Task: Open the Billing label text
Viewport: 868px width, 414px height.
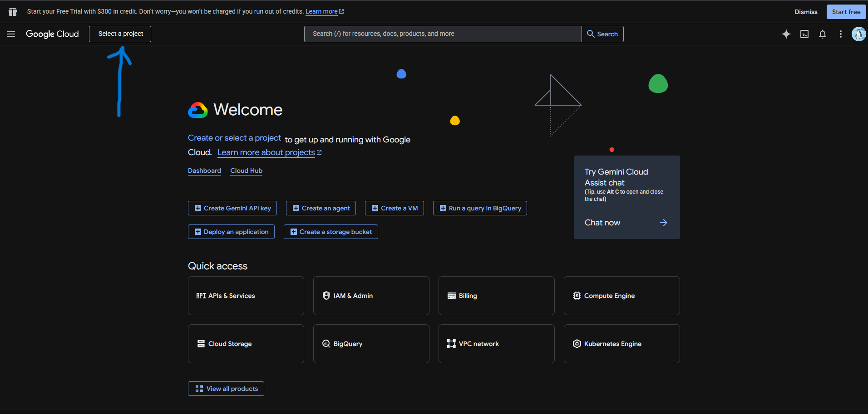Action: coord(468,296)
